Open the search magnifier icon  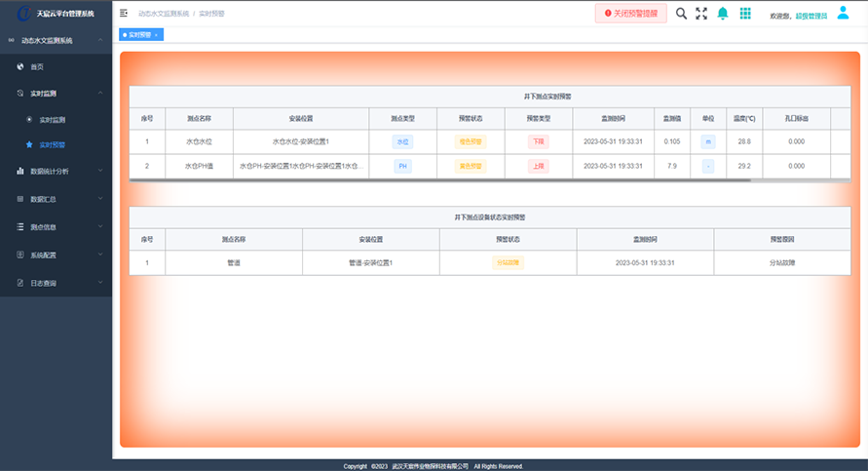point(681,14)
